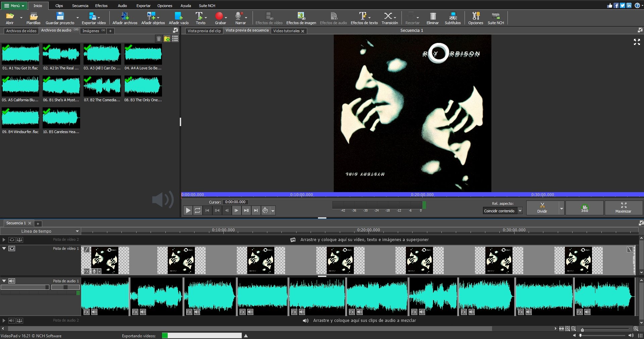
Task: Open the Línea de tiempo mode dropdown
Action: pos(40,231)
